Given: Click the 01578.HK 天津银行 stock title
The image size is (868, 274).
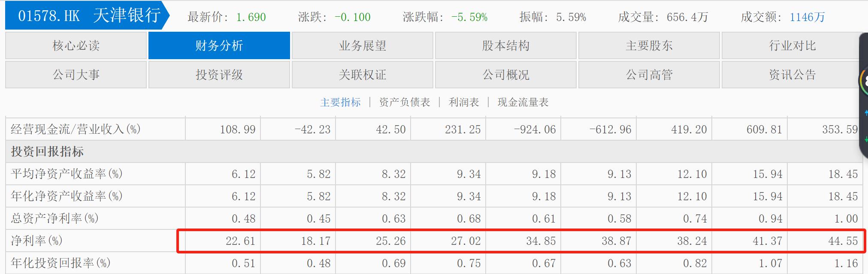Looking at the screenshot, I should pyautogui.click(x=88, y=16).
